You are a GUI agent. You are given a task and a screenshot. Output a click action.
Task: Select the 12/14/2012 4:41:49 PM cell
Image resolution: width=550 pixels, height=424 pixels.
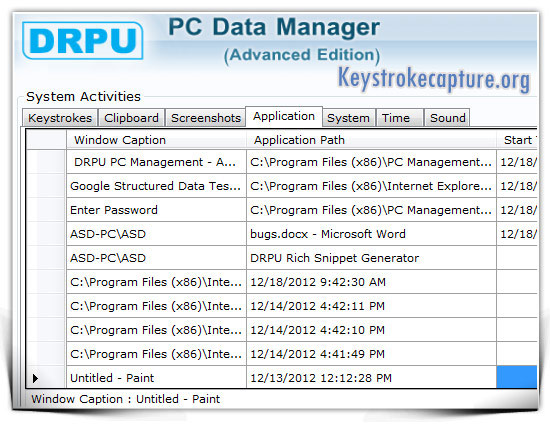point(371,354)
